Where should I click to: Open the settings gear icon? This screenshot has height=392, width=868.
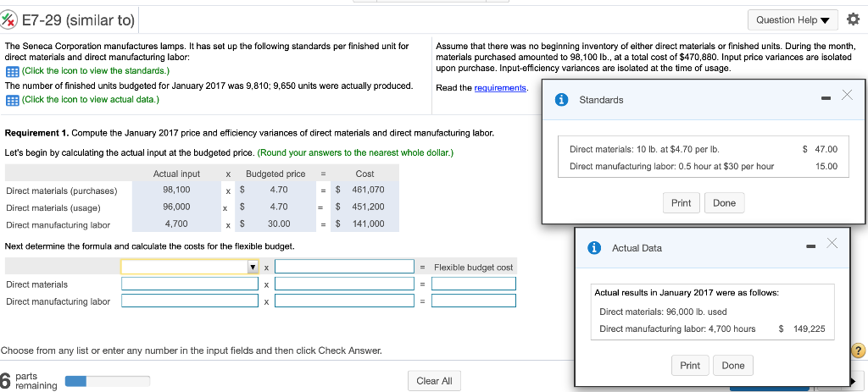pyautogui.click(x=853, y=20)
